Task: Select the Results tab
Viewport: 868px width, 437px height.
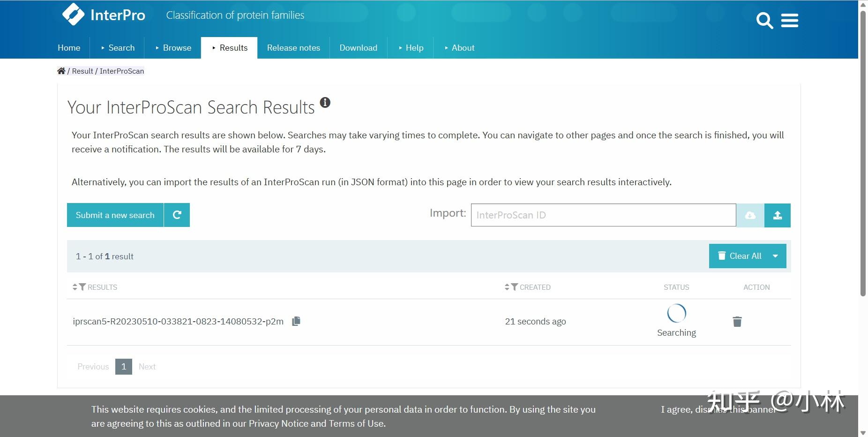Action: 229,48
